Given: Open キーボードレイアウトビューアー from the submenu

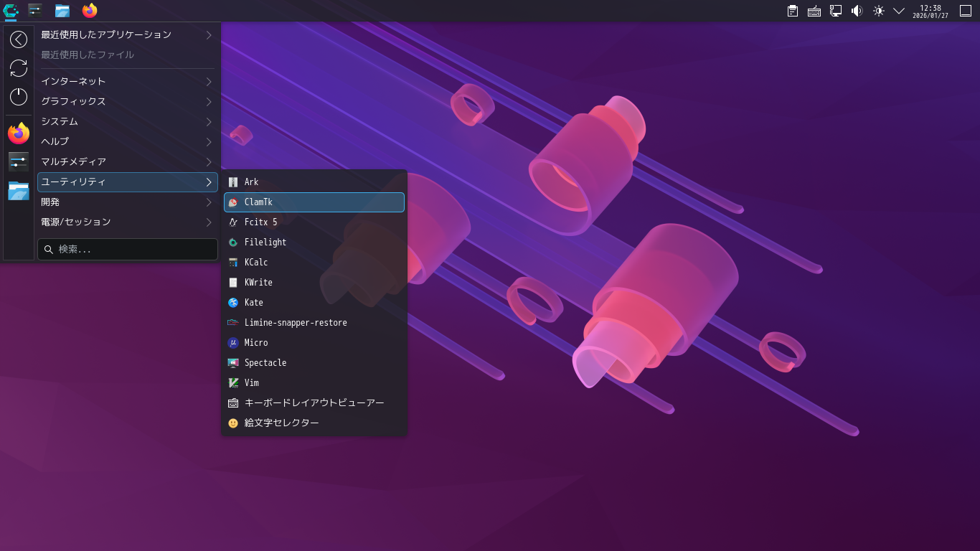Looking at the screenshot, I should click(x=314, y=403).
